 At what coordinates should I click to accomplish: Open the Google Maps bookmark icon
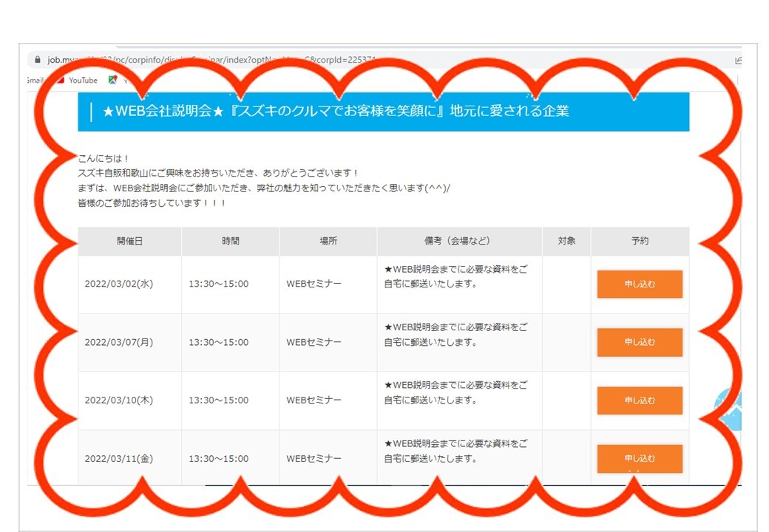click(x=113, y=80)
